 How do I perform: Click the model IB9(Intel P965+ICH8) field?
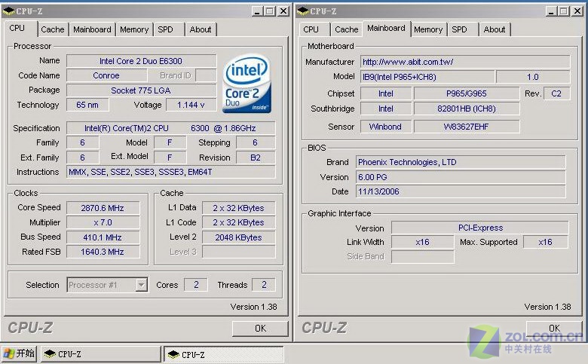click(x=427, y=77)
